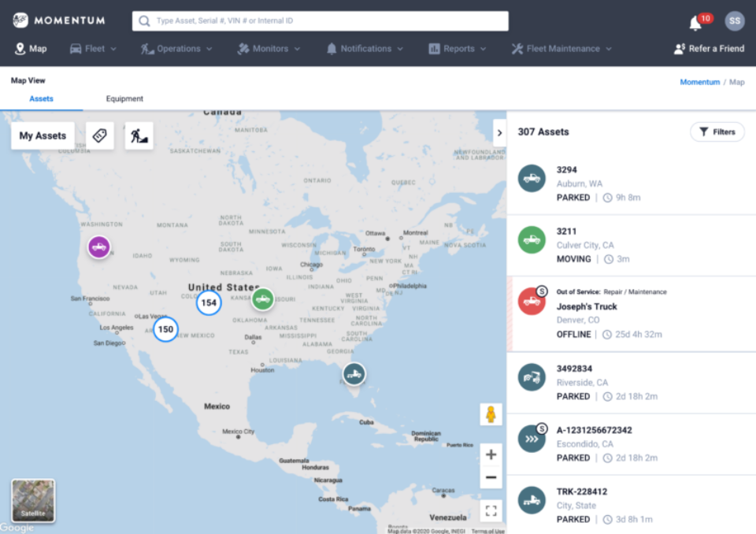Select the purple vehicle marker near Oregon
The width and height of the screenshot is (756, 534).
(x=98, y=247)
